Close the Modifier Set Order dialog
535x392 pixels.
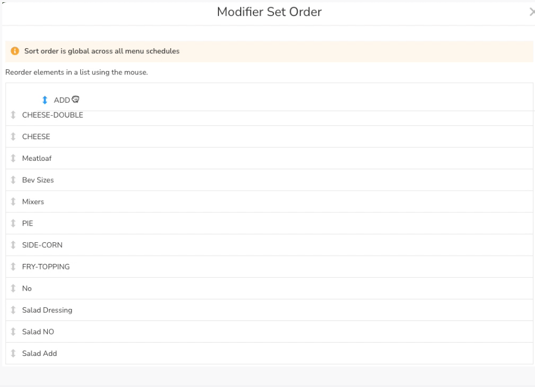click(x=532, y=12)
